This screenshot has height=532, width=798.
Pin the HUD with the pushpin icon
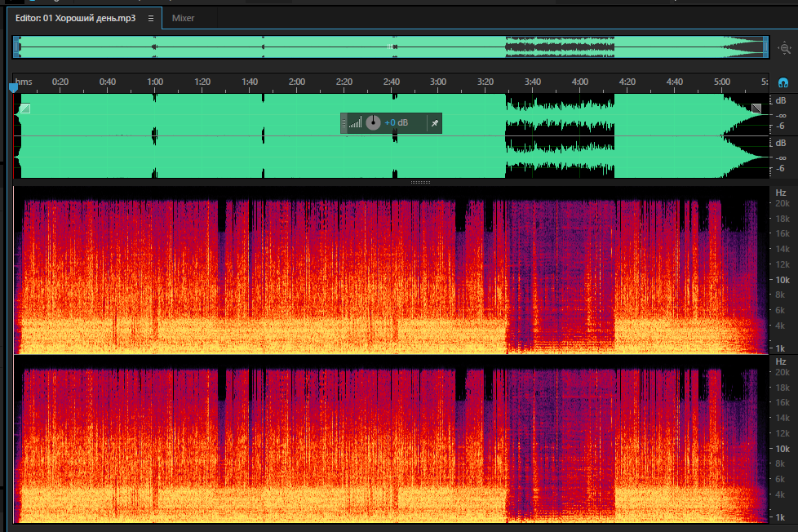[435, 123]
